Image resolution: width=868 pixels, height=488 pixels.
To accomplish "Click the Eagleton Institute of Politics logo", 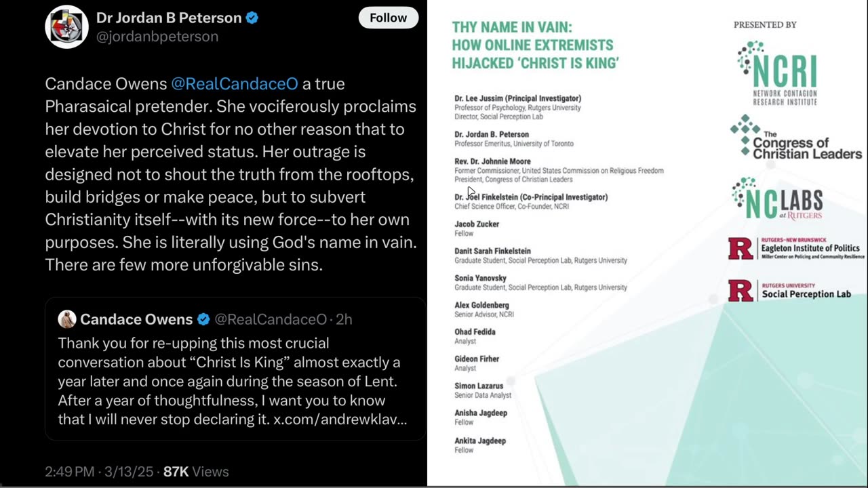I will click(x=796, y=249).
